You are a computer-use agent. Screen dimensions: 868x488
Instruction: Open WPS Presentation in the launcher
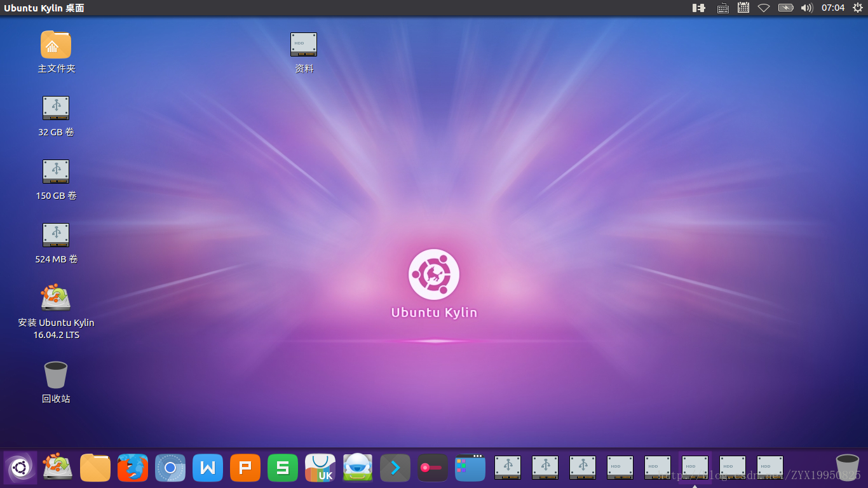pos(245,467)
